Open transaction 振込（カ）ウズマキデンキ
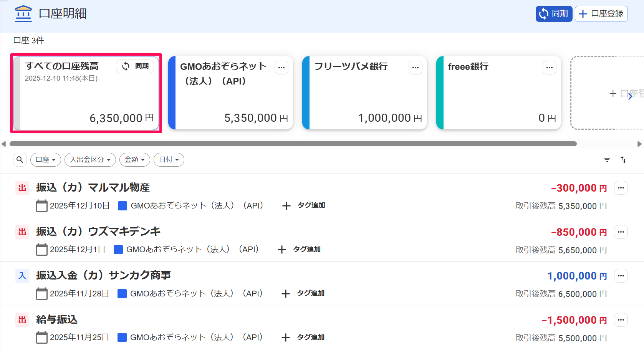The width and height of the screenshot is (644, 354). pyautogui.click(x=98, y=232)
